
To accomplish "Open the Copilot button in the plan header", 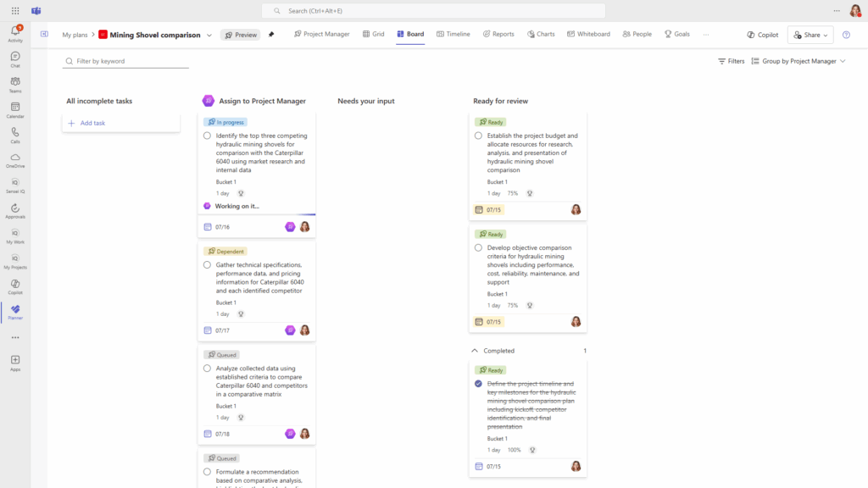I will pyautogui.click(x=762, y=34).
